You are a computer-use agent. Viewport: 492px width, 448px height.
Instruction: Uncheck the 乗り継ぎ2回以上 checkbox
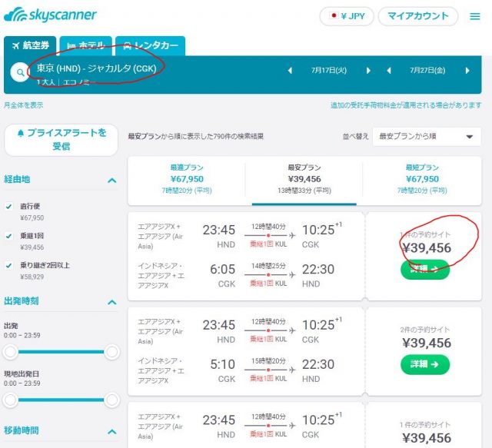click(8, 265)
